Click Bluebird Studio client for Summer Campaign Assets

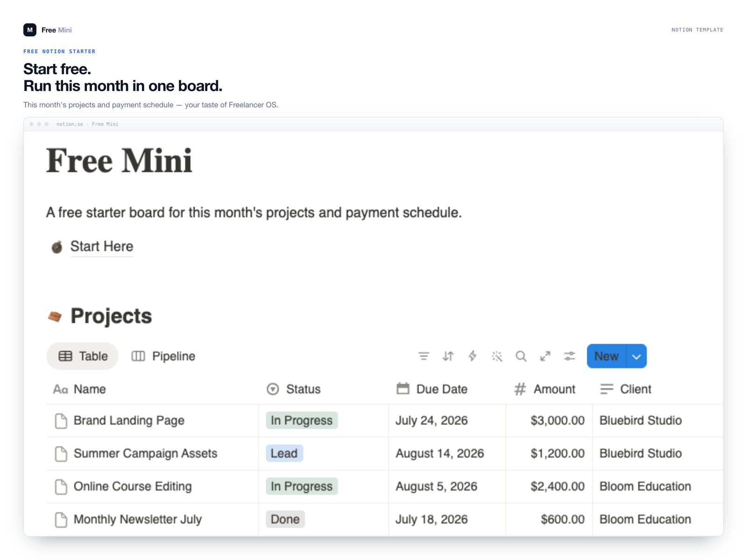pos(641,454)
